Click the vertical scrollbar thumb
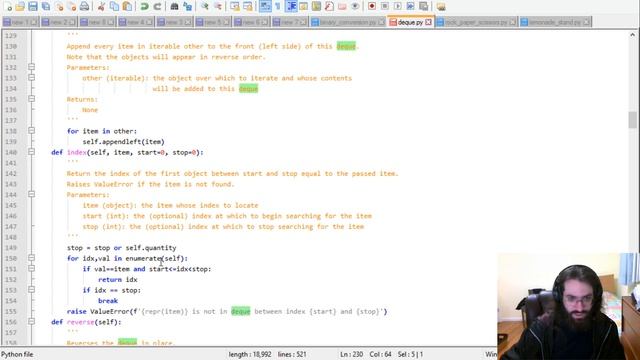 click(633, 120)
